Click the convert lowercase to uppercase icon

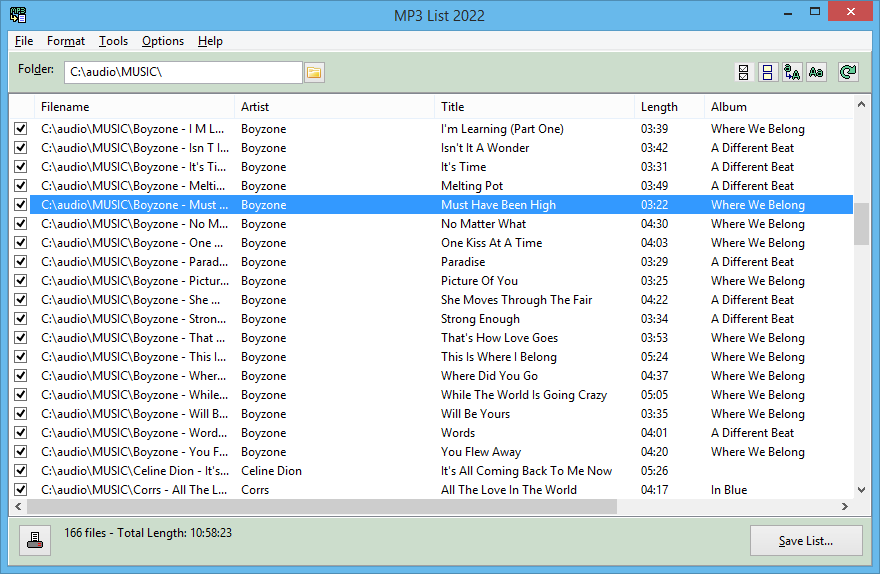click(792, 72)
